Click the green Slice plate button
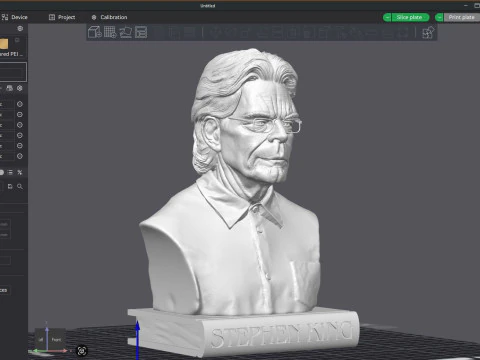Viewport: 480px width, 360px height. point(410,17)
